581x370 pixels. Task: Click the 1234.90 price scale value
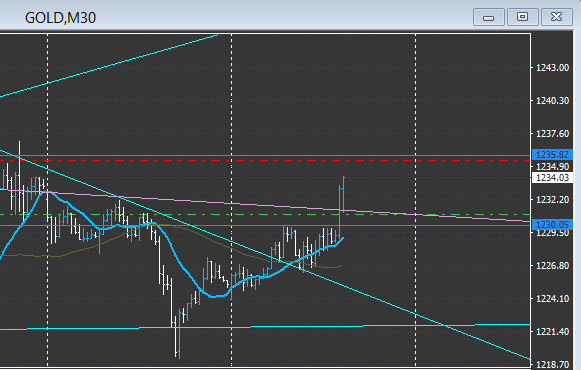point(552,167)
